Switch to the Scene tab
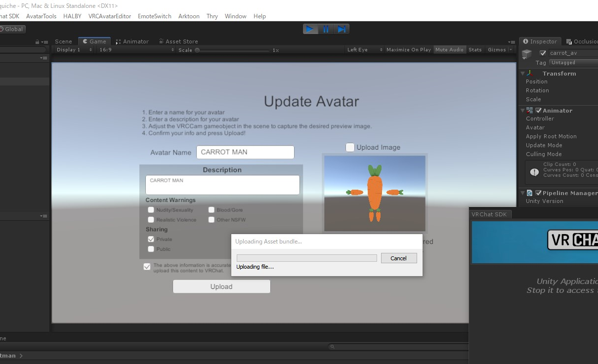The width and height of the screenshot is (598, 364). 63,41
